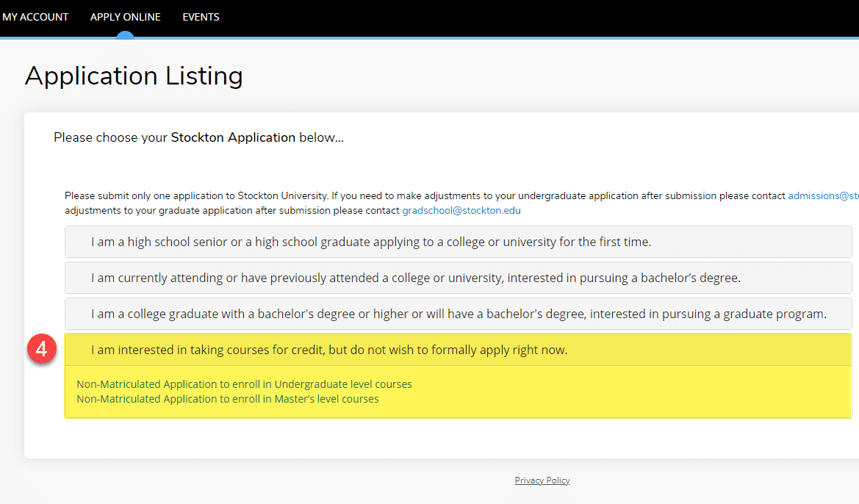Email gradschool@stockton.edu link

pos(461,210)
